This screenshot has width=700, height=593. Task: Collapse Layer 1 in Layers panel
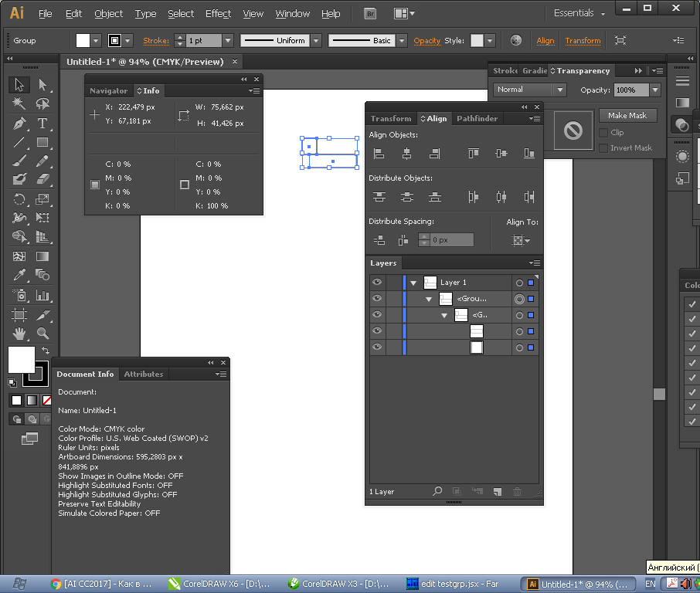pos(413,283)
